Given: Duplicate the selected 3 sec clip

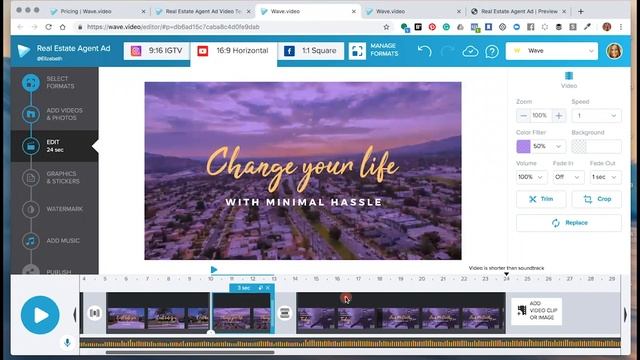Looking at the screenshot, I should click(260, 288).
